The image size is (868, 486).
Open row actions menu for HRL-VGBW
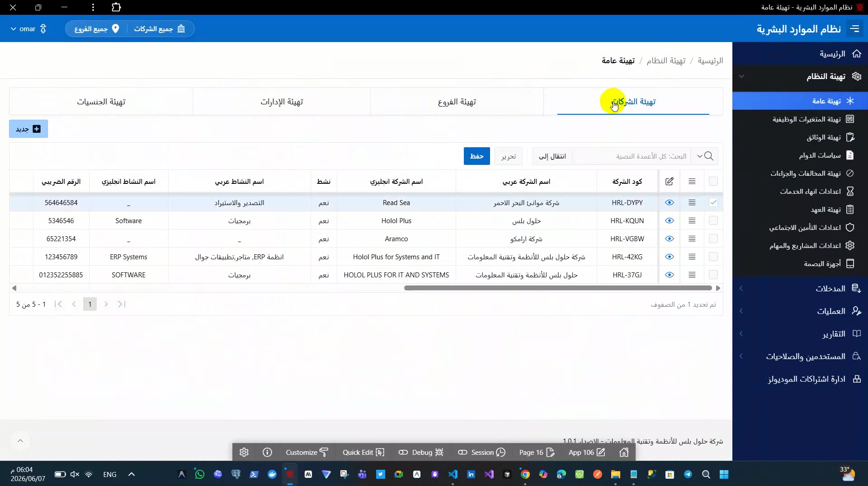pyautogui.click(x=692, y=239)
